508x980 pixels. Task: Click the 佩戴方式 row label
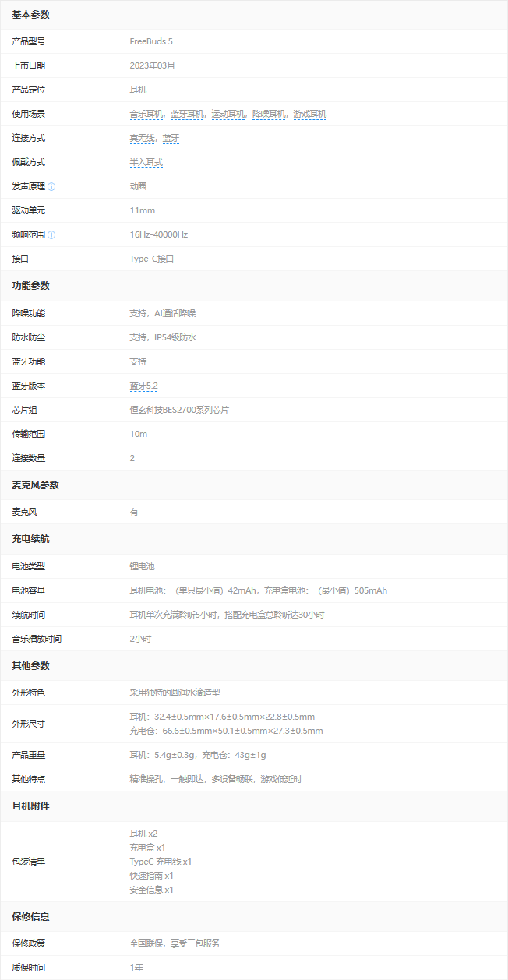point(29,162)
